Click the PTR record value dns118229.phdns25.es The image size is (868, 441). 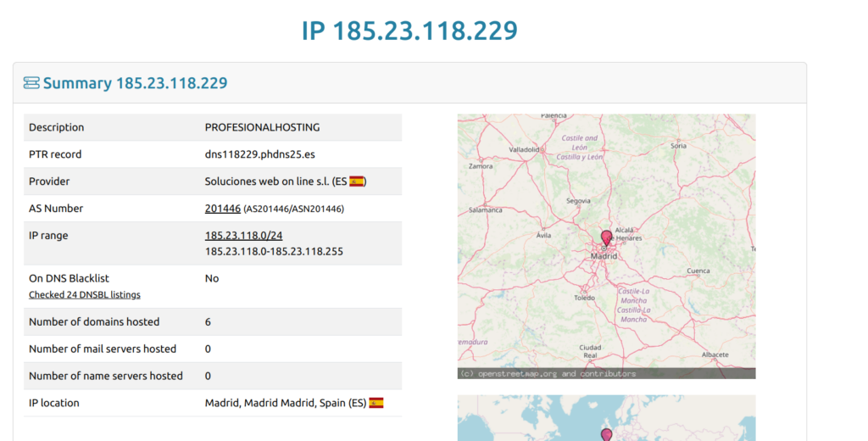point(259,154)
